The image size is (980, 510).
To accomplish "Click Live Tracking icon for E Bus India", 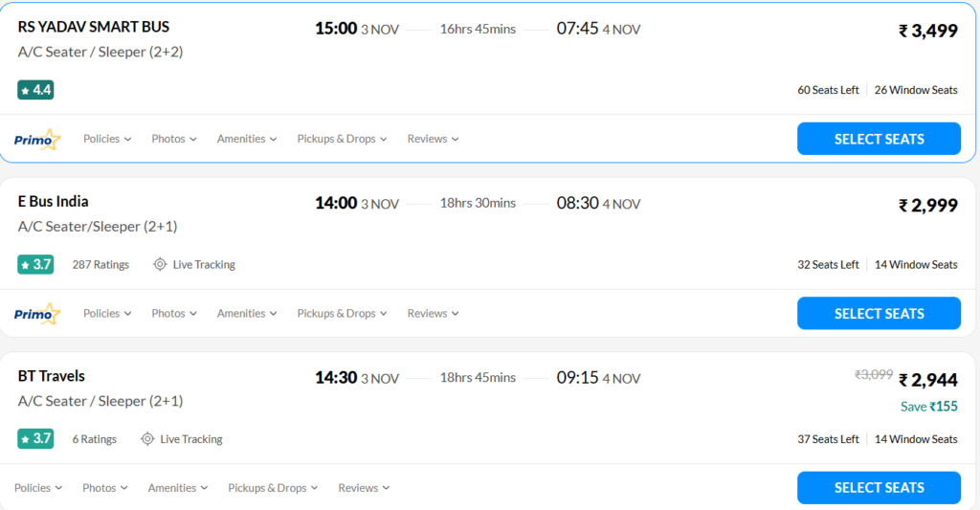I will pos(160,264).
